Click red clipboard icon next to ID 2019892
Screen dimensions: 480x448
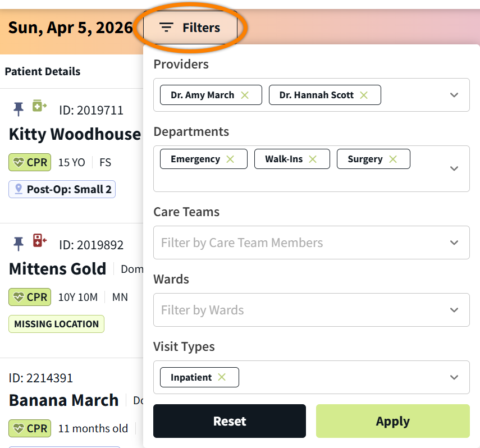point(39,240)
